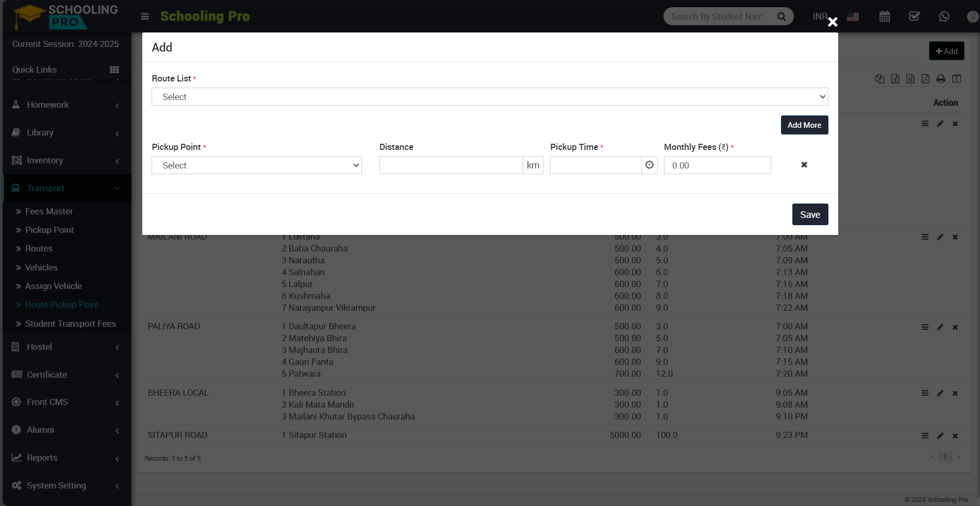Expand the Reports sidebar menu
The image size is (980, 506).
(x=66, y=458)
